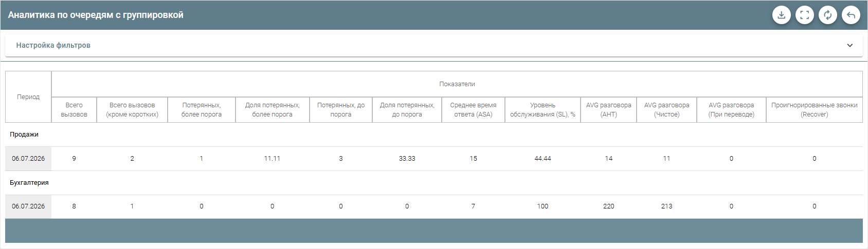Image resolution: width=868 pixels, height=249 pixels.
Task: Click the Продажи group row label
Action: [x=24, y=135]
